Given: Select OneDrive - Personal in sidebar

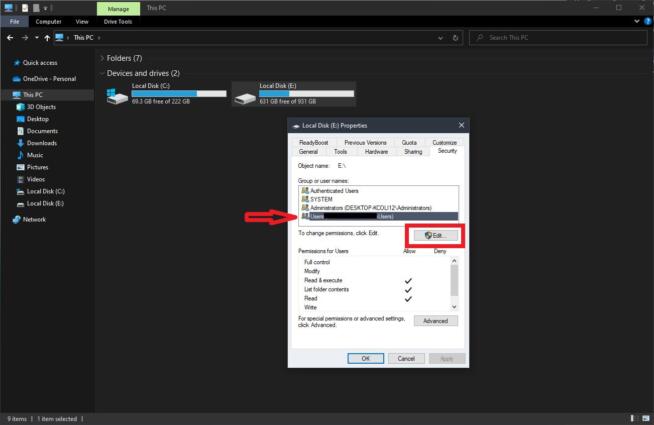Looking at the screenshot, I should (49, 79).
